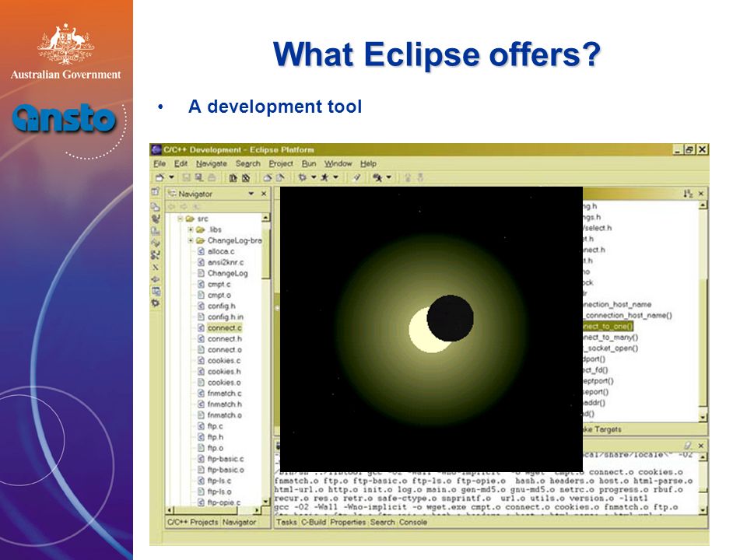This screenshot has height=560, width=747.
Task: Click the Save toolbar icon
Action: (x=186, y=177)
